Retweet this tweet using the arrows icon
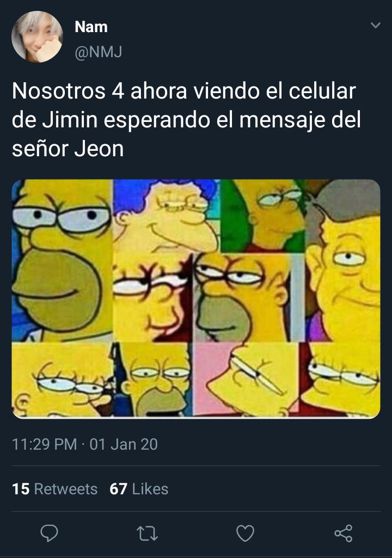392x558 pixels. tap(147, 534)
